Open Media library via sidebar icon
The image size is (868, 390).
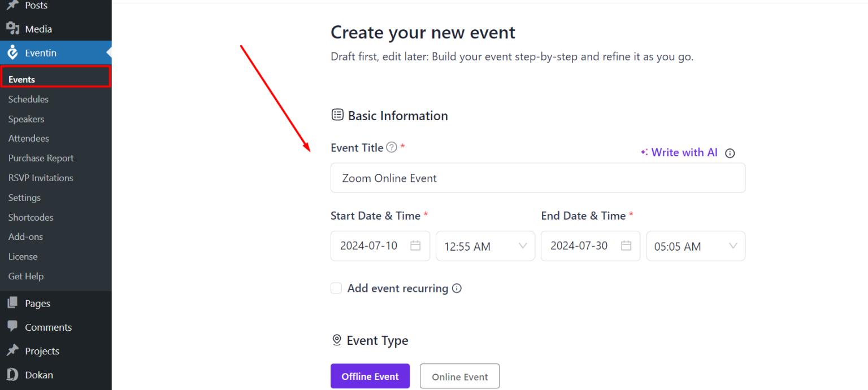click(12, 28)
